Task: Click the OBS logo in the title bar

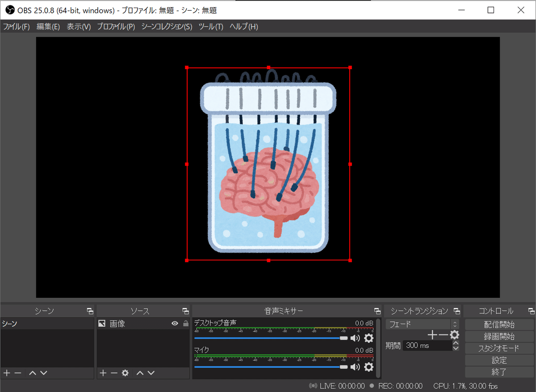Action: click(10, 10)
